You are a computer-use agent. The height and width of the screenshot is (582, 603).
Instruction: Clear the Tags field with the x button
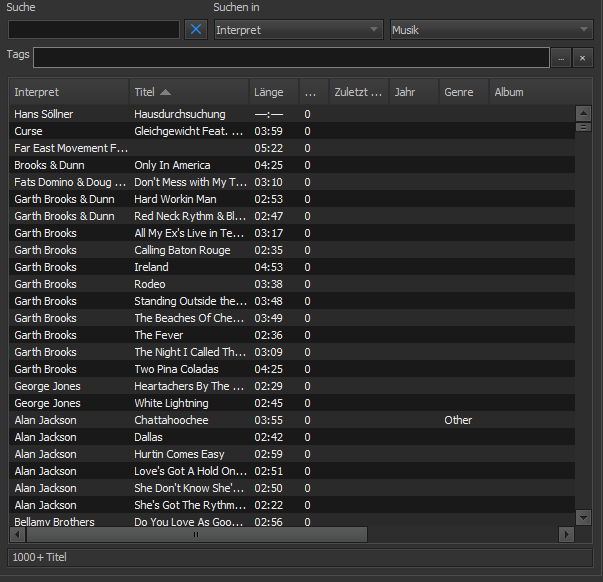click(583, 58)
